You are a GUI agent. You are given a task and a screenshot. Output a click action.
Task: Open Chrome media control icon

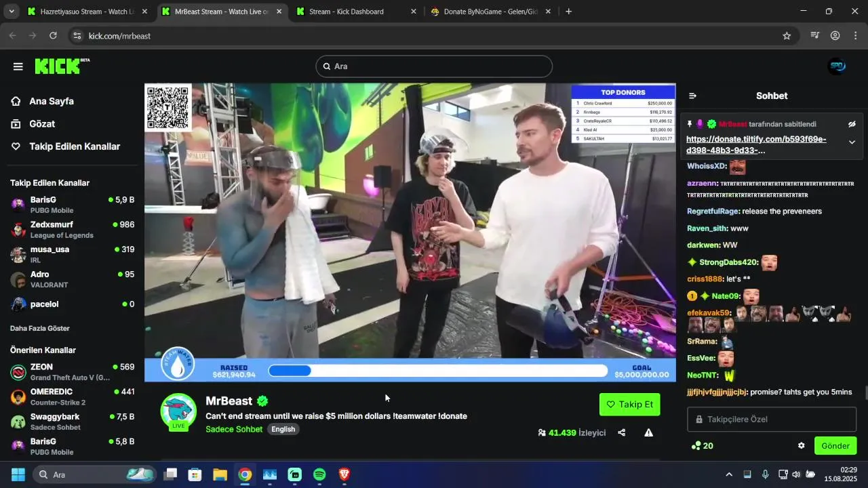pyautogui.click(x=815, y=35)
